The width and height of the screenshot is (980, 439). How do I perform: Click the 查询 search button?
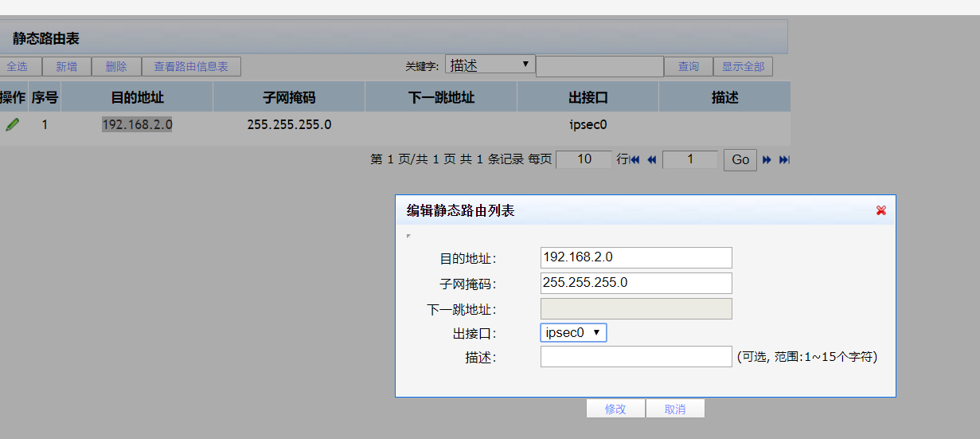[x=689, y=67]
